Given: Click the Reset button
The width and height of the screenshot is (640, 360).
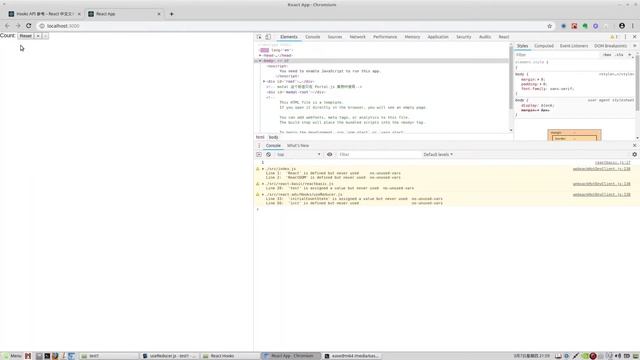Looking at the screenshot, I should tap(26, 36).
